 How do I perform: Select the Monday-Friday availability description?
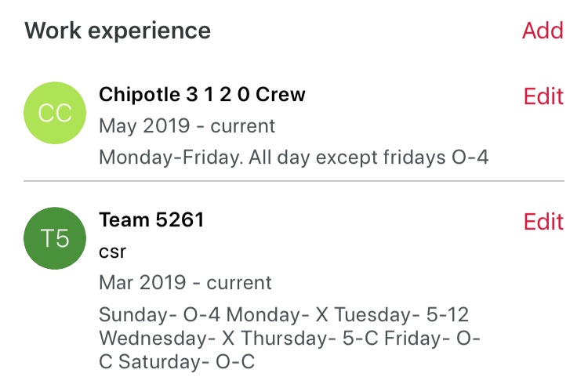pos(294,157)
